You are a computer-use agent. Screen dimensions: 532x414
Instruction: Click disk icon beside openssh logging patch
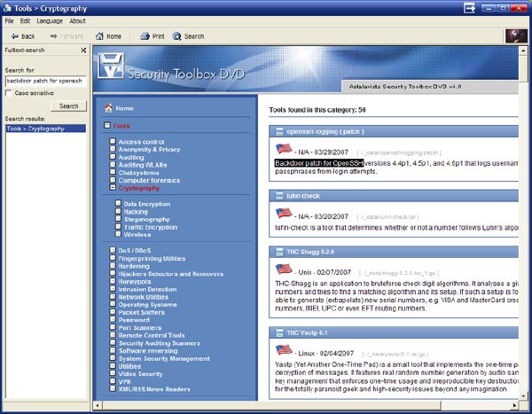click(x=279, y=131)
